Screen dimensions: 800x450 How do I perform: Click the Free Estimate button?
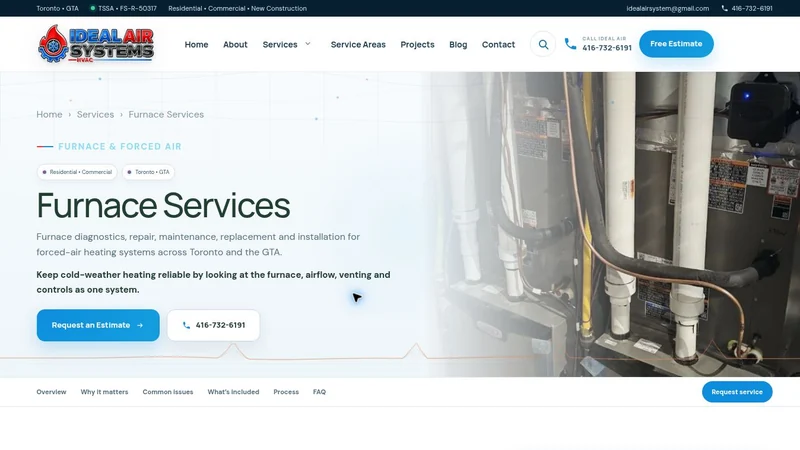[676, 44]
